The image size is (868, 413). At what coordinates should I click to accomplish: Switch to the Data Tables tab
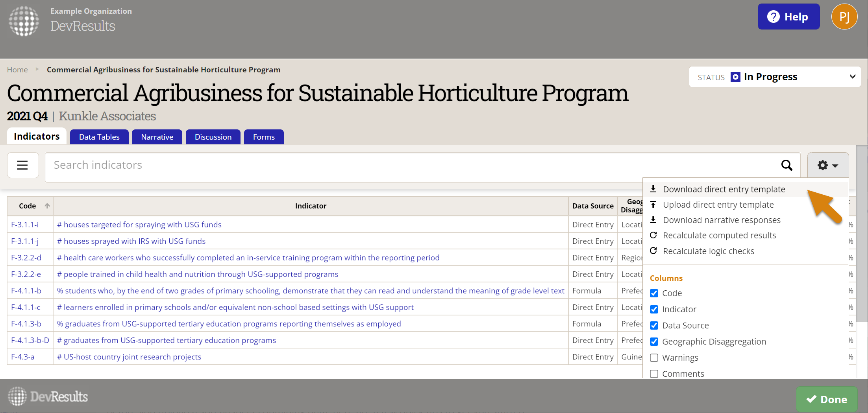click(x=99, y=137)
